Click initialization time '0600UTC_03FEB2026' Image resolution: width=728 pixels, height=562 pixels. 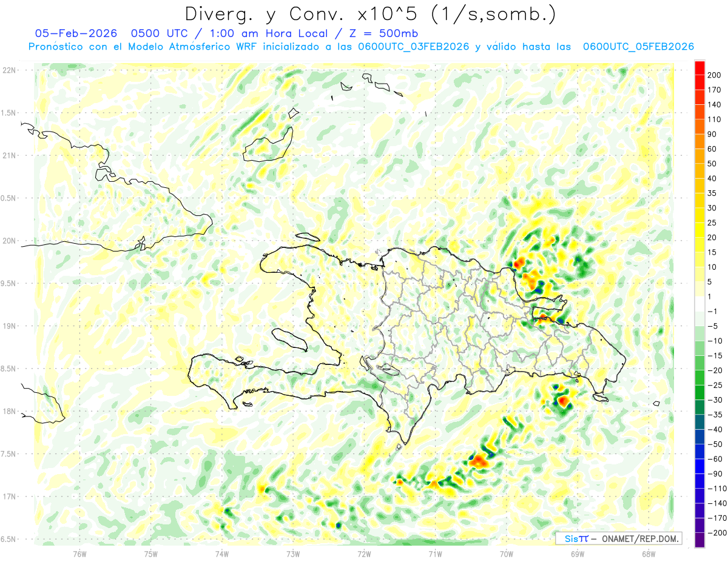pos(414,47)
